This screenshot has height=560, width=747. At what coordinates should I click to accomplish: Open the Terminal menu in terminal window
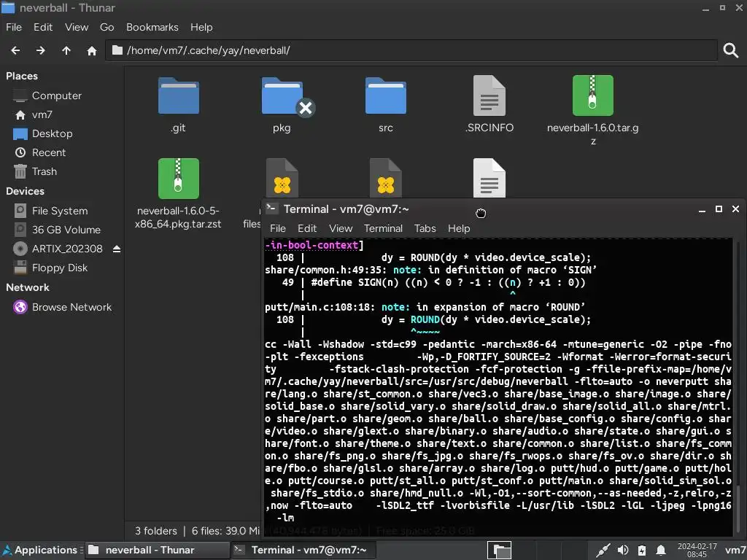click(x=383, y=228)
